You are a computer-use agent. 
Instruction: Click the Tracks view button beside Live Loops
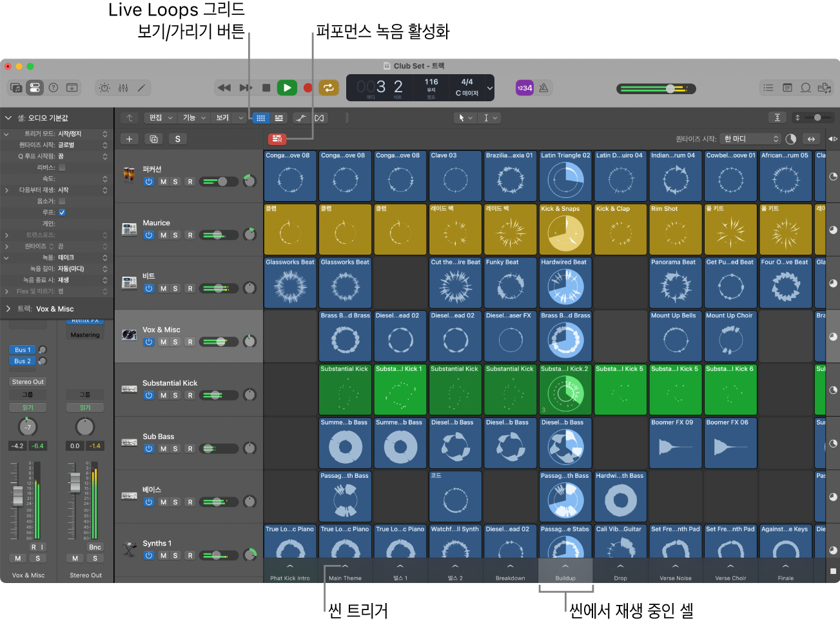click(x=278, y=118)
